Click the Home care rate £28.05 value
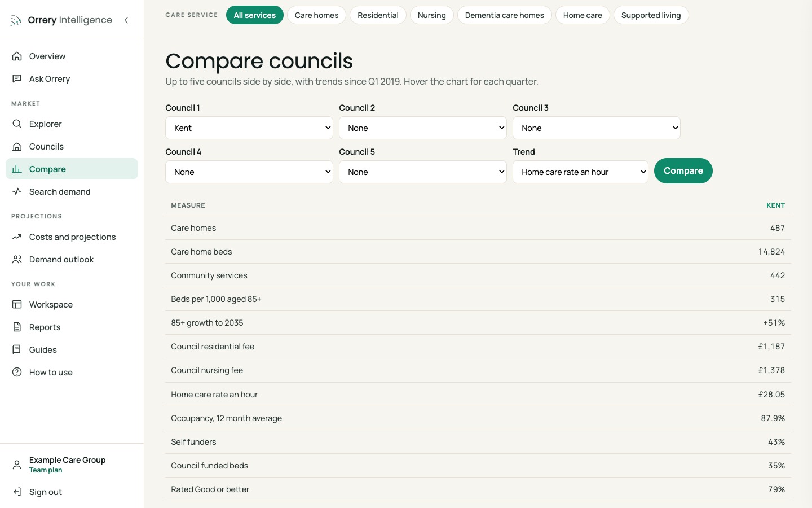This screenshot has height=508, width=812. [x=771, y=395]
